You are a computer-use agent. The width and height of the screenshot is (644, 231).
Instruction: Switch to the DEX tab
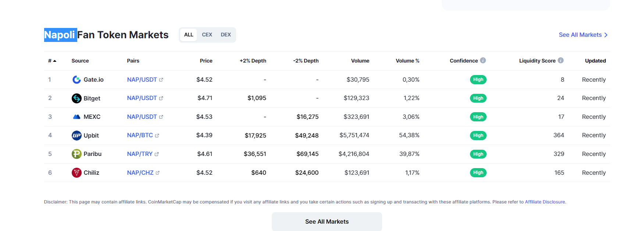[226, 35]
